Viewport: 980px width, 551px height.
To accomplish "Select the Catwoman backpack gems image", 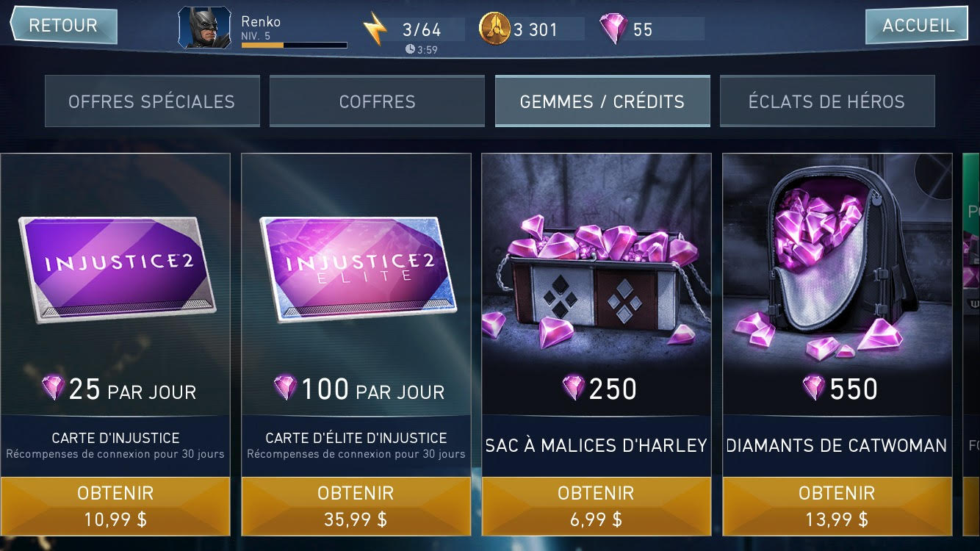I will [x=837, y=264].
